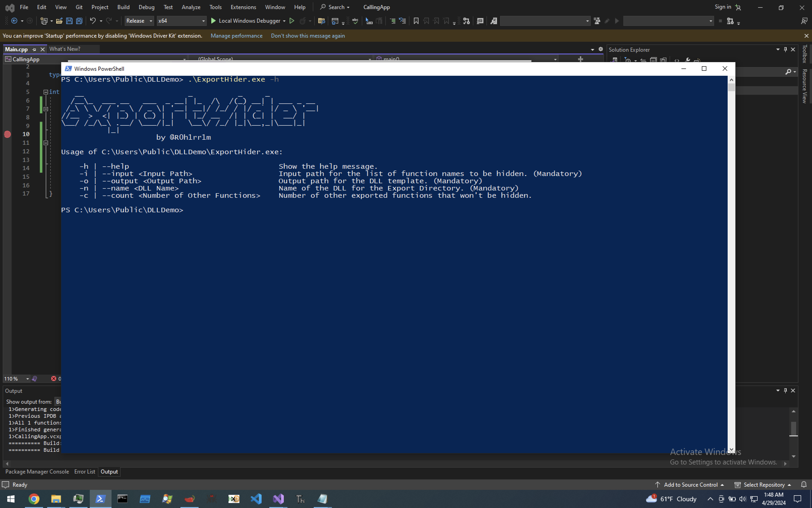The height and width of the screenshot is (508, 812).
Task: Open the Debug menu
Action: pyautogui.click(x=146, y=7)
